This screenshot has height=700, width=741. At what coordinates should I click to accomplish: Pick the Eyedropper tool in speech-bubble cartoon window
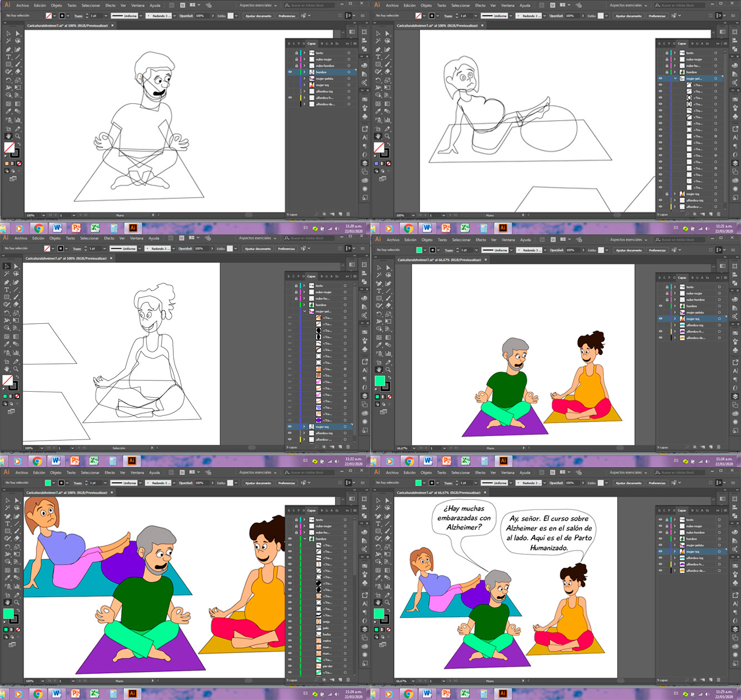378,579
